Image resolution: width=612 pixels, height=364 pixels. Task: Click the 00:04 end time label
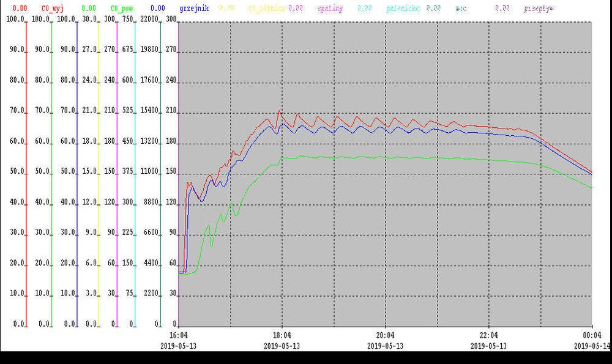coord(592,335)
